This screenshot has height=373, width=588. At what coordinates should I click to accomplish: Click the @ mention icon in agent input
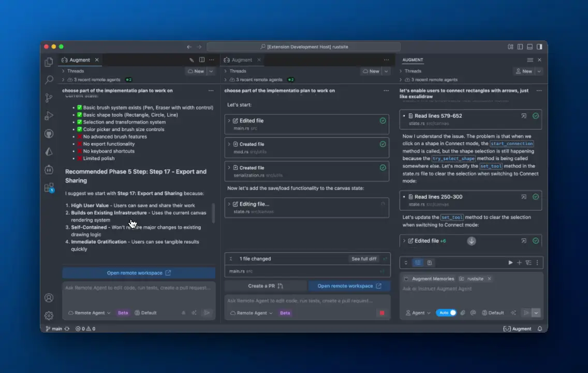[x=473, y=313]
